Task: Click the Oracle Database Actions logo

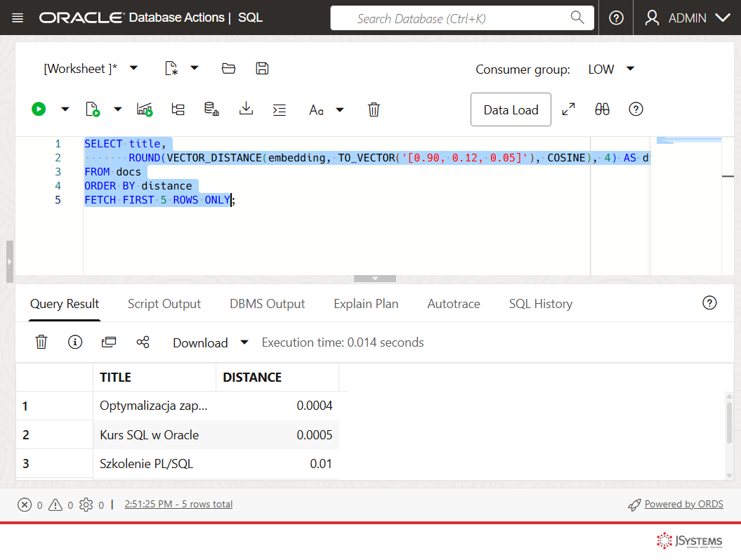Action: pyautogui.click(x=131, y=18)
